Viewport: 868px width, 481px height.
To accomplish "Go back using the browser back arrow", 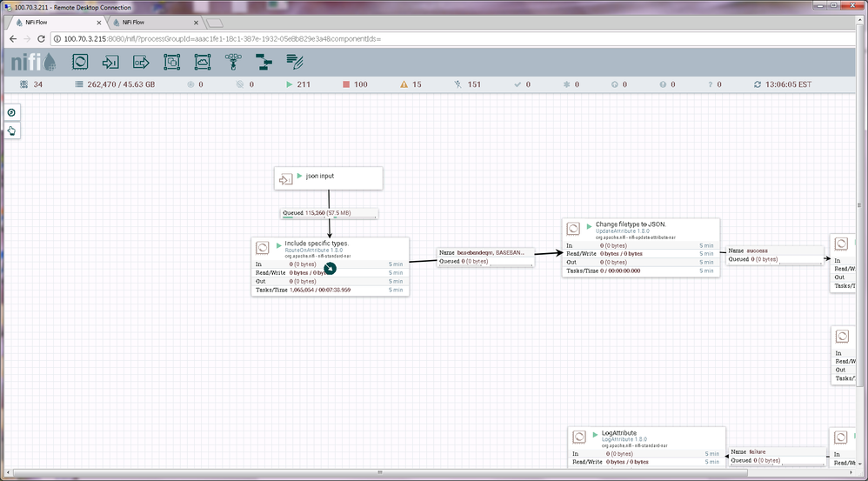I will [x=13, y=38].
